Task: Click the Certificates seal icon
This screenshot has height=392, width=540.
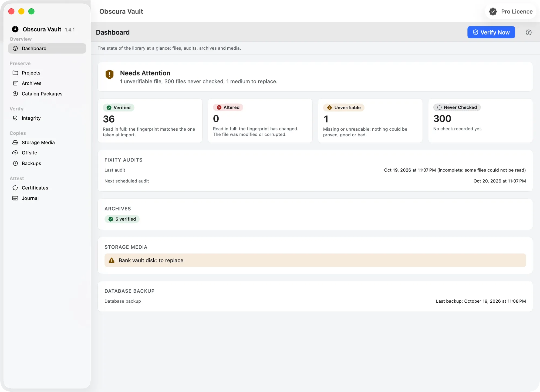Action: 15,188
